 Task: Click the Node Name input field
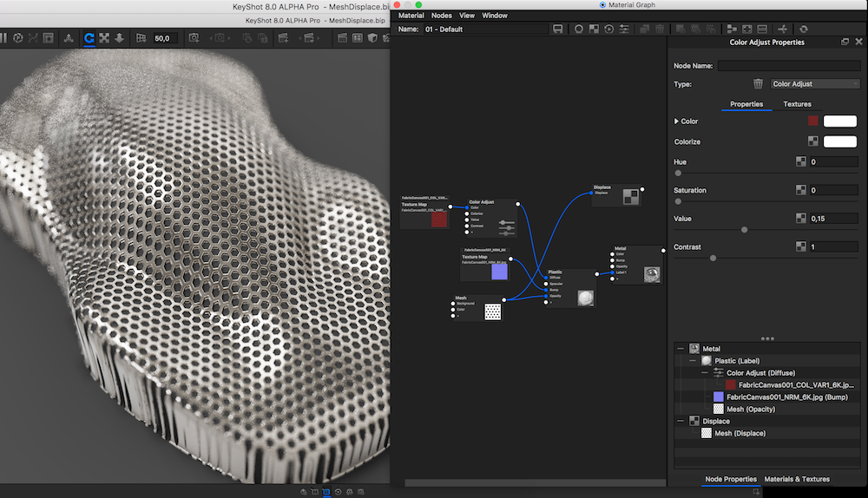point(789,65)
